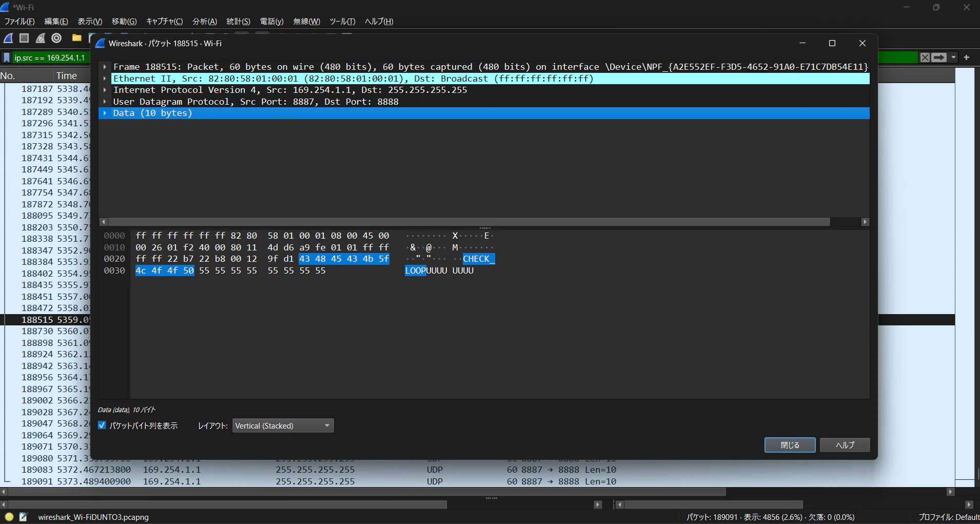Click the packet count statistics in status bar
The image size is (980, 524).
(x=771, y=517)
